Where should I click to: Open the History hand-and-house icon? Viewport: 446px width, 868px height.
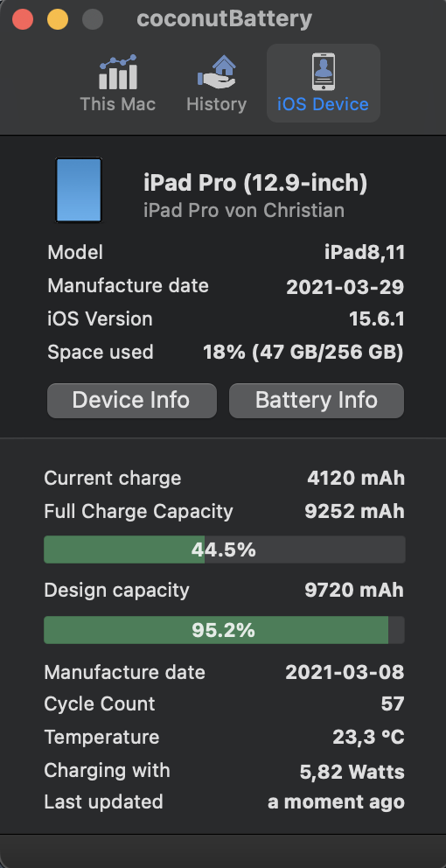click(x=216, y=72)
